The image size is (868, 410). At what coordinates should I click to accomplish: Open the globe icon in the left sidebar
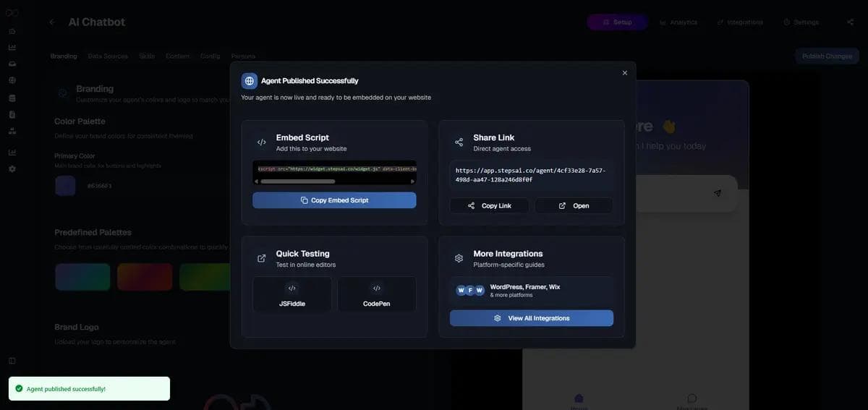pyautogui.click(x=12, y=80)
